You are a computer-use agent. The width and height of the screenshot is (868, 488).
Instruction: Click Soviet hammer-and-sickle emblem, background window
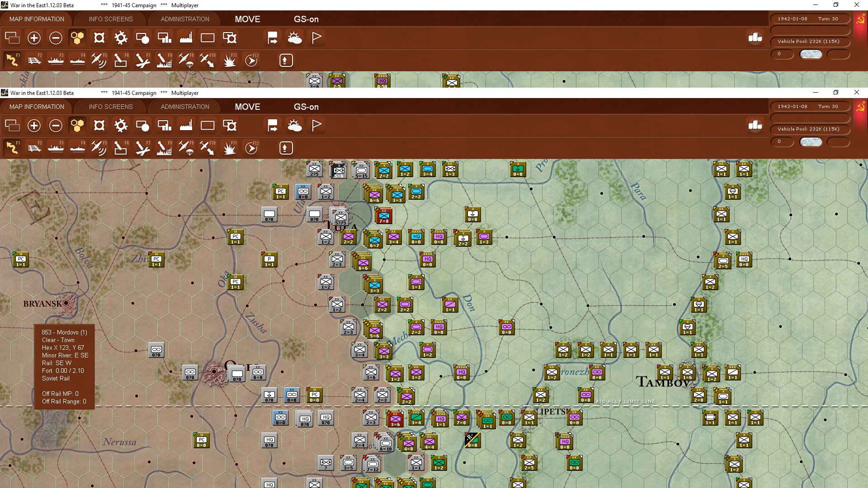(x=860, y=20)
